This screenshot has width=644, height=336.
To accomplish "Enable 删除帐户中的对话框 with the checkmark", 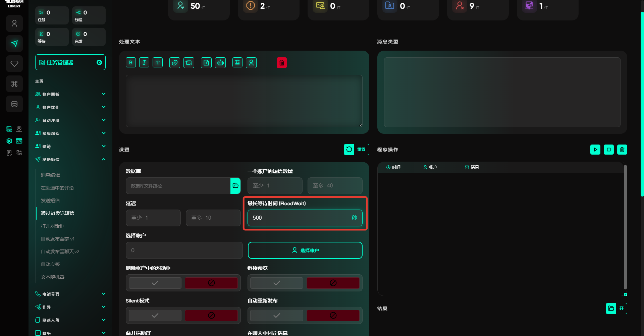I will coord(155,283).
